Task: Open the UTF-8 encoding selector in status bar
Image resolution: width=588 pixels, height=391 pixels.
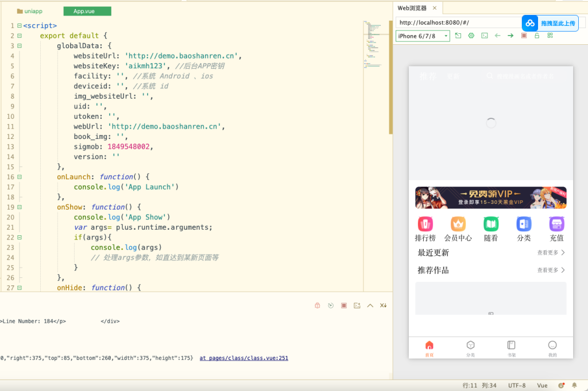Action: pos(517,385)
